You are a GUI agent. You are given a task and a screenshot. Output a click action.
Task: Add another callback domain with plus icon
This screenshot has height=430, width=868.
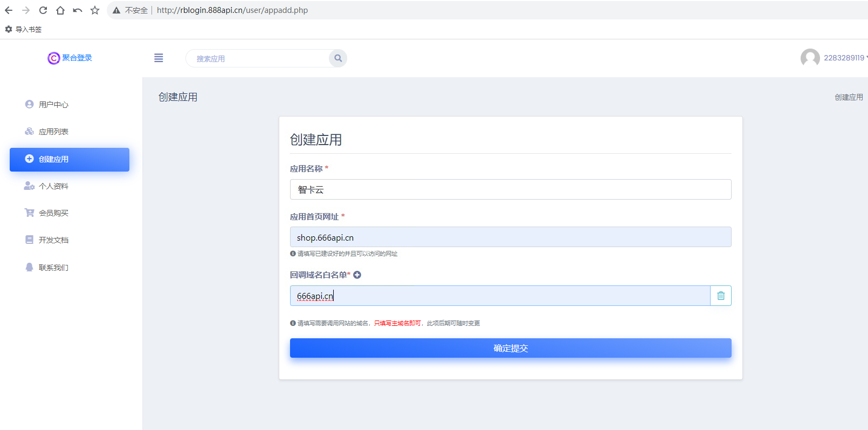[357, 275]
